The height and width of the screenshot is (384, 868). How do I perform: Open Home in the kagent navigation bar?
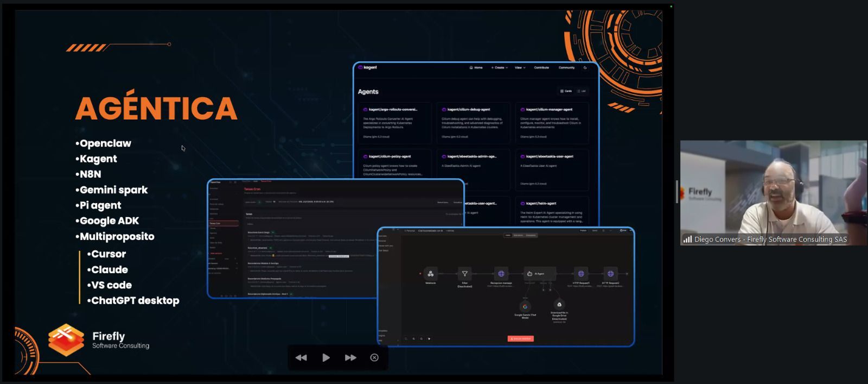tap(476, 68)
